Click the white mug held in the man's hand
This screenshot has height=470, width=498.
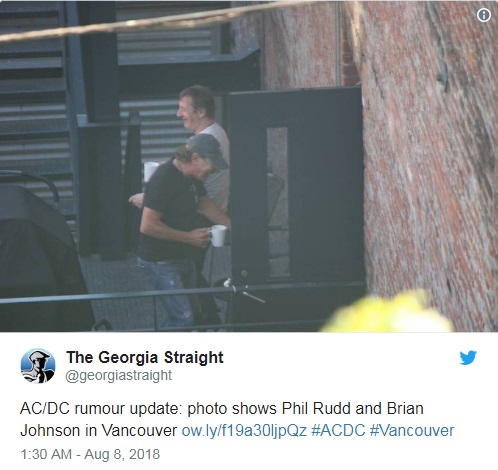pyautogui.click(x=218, y=236)
